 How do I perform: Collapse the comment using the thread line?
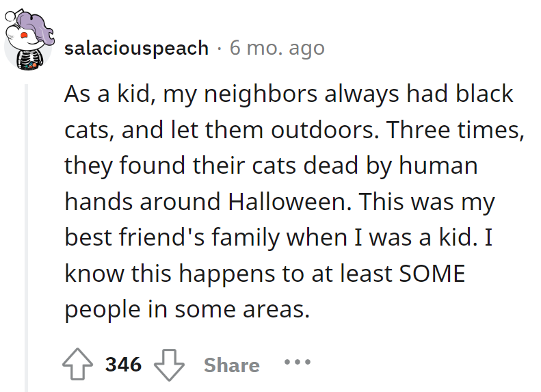click(x=27, y=233)
